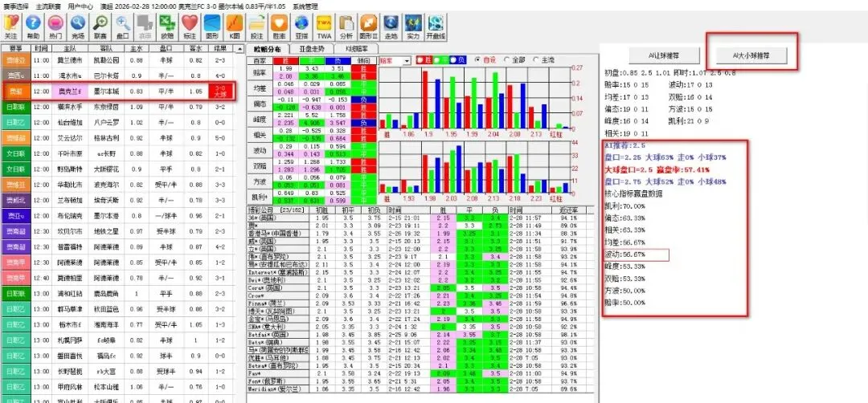The height and width of the screenshot is (403, 868).
Task: Switch to the third tab next to 亚盘走势
Action: 356,49
